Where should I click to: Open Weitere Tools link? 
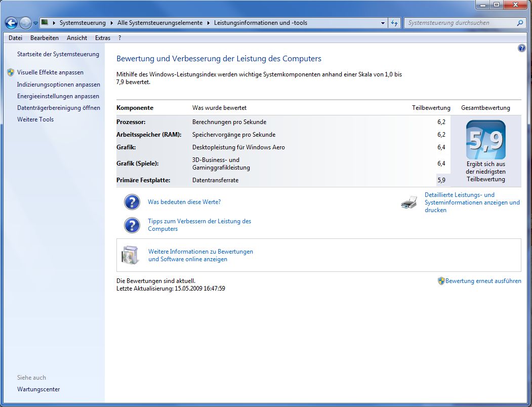pos(35,119)
